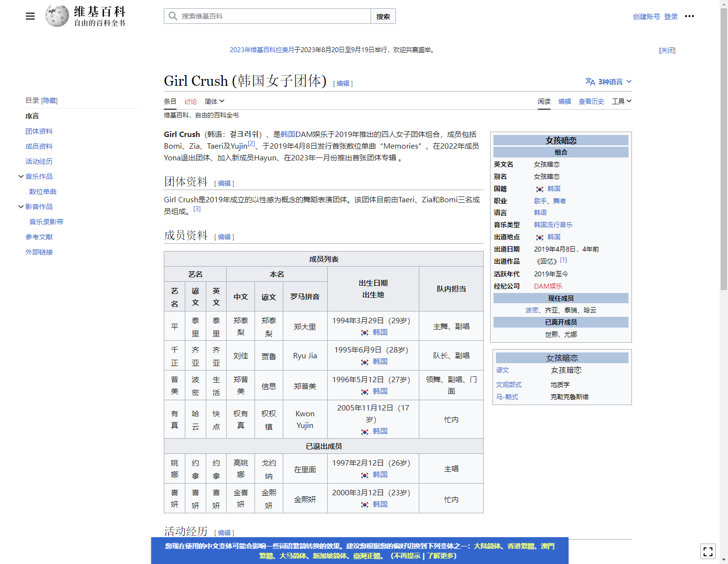Click Korean flag in 郑大里 row

(x=365, y=332)
